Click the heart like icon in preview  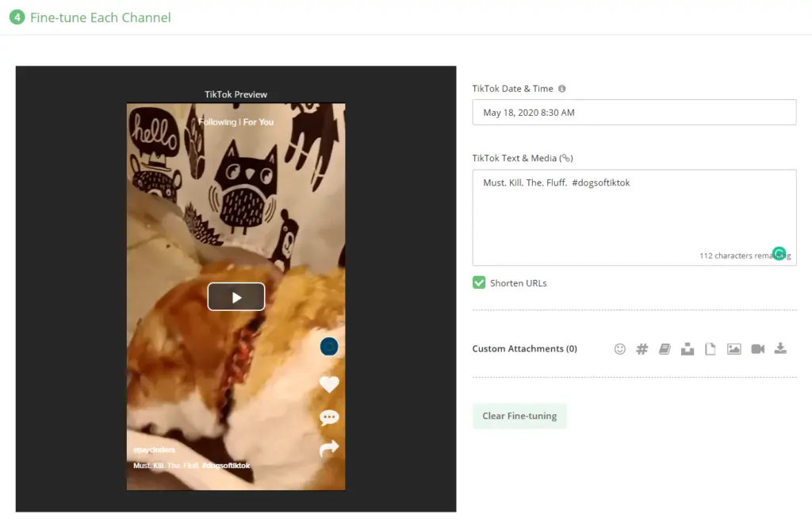329,384
